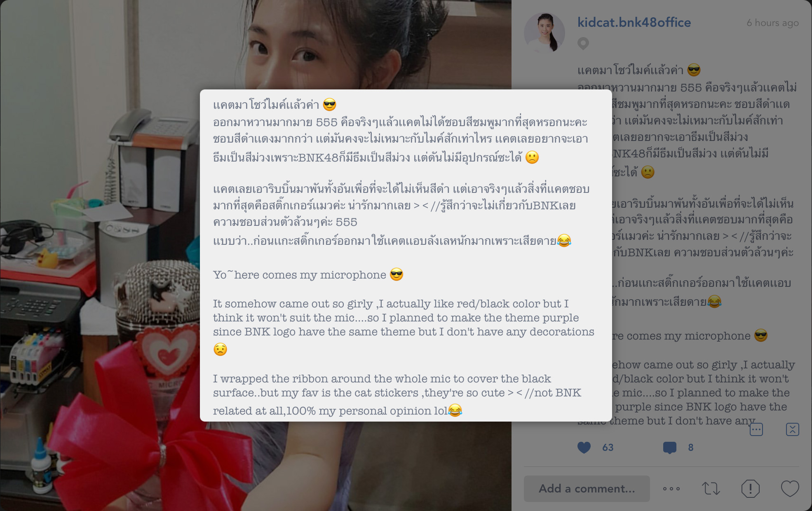
Task: Open the three-circle more options icon
Action: (671, 489)
